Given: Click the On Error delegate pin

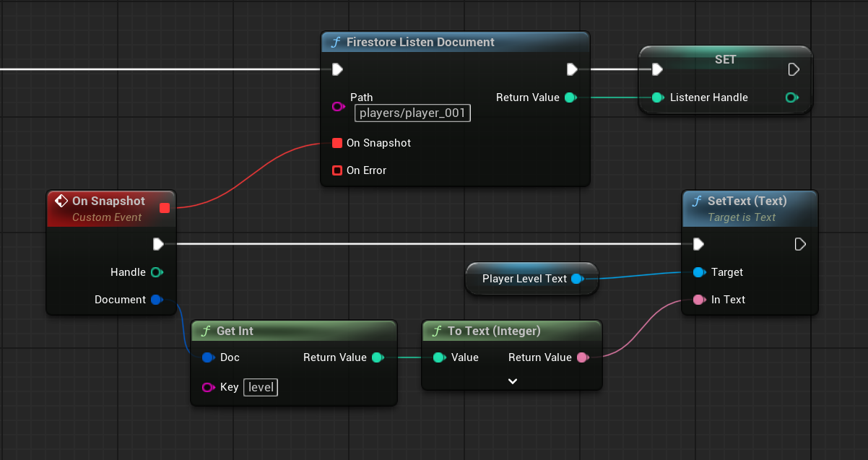Looking at the screenshot, I should (337, 170).
